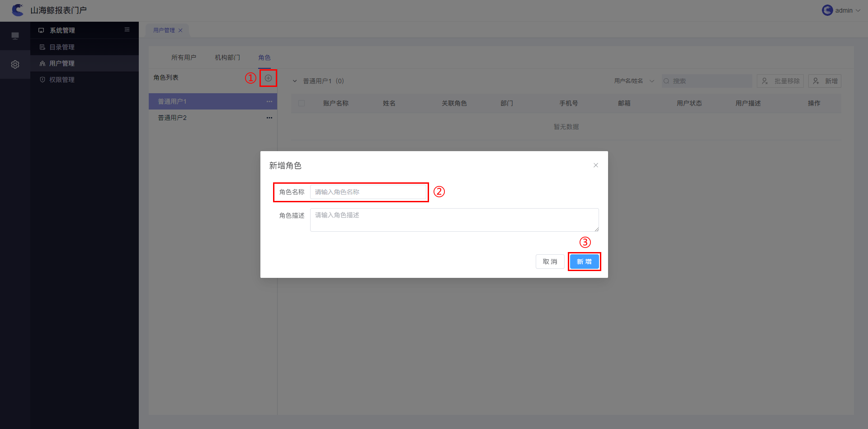This screenshot has height=429, width=868.
Task: Select the 普通用户1 role
Action: tap(212, 101)
